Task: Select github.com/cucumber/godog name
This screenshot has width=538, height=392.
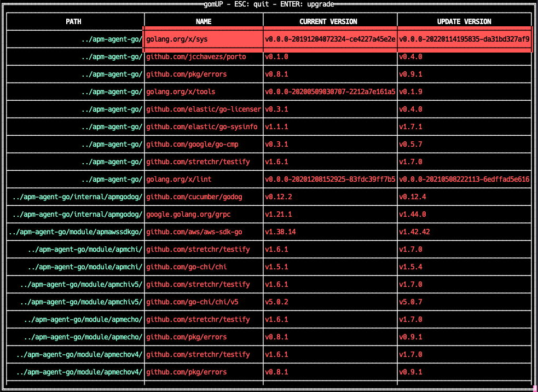Action: click(x=194, y=197)
